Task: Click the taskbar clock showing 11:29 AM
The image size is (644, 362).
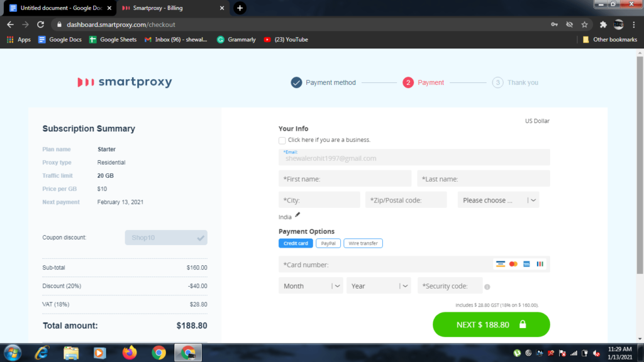Action: [x=619, y=353]
